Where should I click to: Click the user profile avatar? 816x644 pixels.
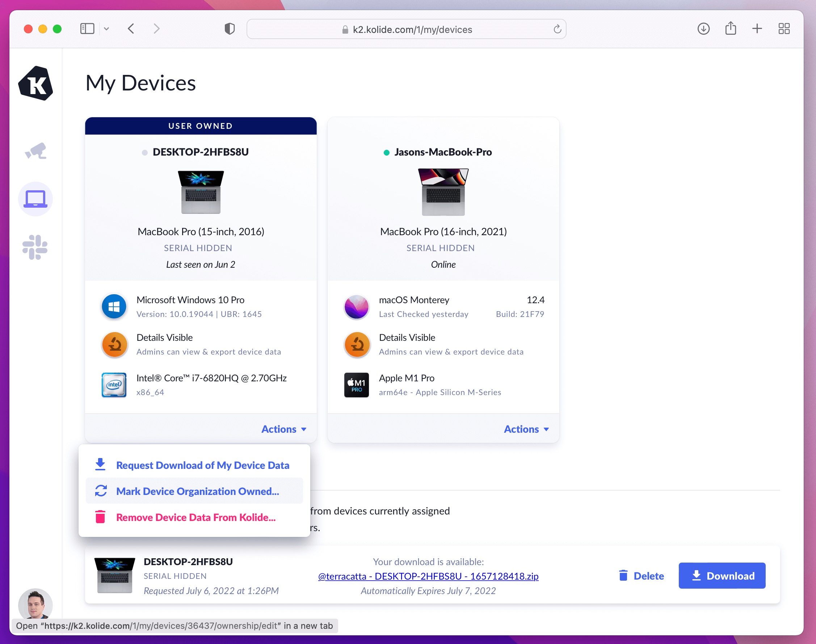point(35,603)
